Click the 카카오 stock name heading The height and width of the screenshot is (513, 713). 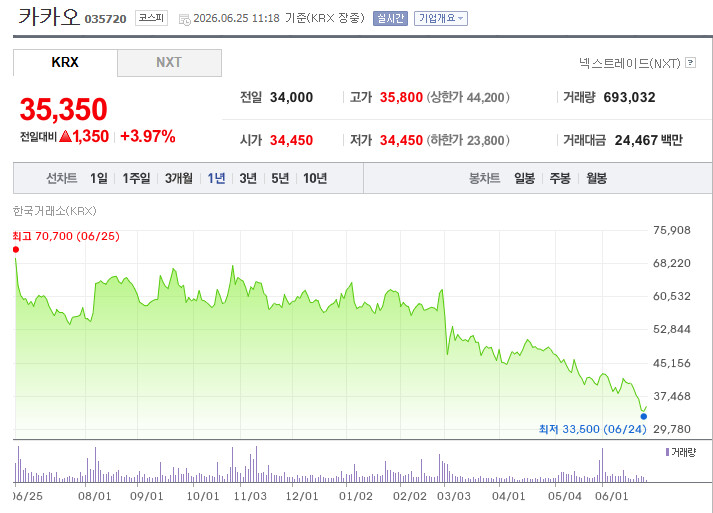click(x=49, y=17)
